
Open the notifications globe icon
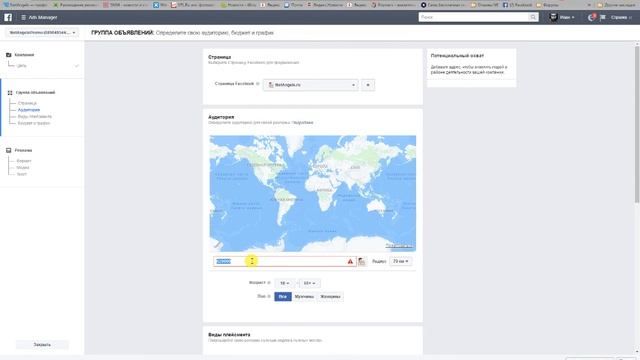[x=591, y=17]
